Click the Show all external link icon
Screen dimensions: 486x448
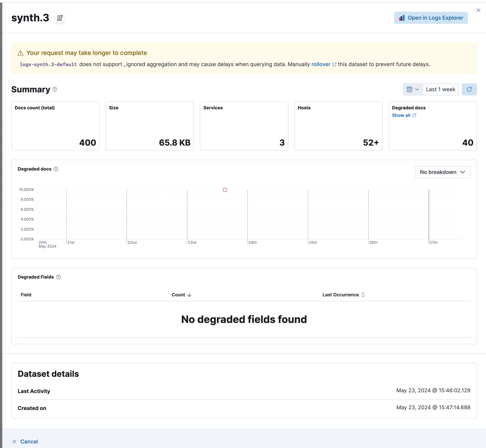(x=414, y=115)
